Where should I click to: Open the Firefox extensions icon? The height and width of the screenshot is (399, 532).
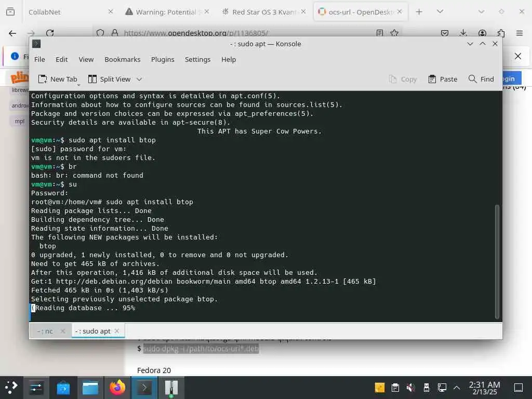501,33
